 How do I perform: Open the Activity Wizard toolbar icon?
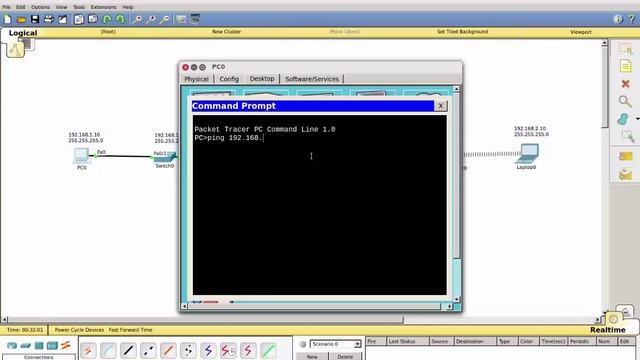tap(62, 19)
